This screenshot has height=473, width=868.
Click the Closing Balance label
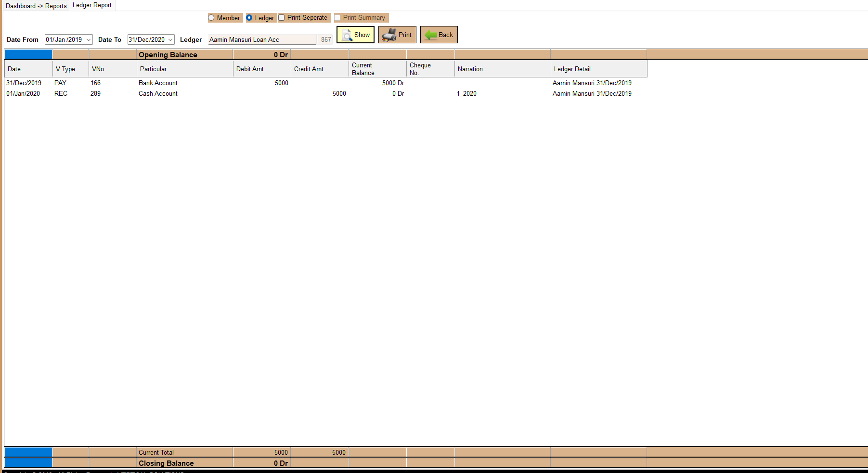pos(166,463)
